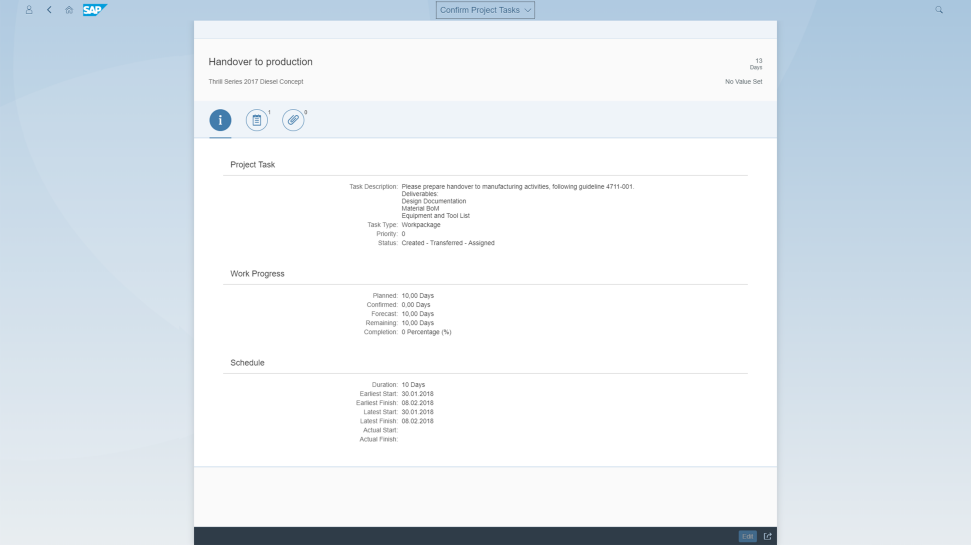Image resolution: width=971 pixels, height=545 pixels.
Task: Open the search magnifier icon
Action: point(939,10)
